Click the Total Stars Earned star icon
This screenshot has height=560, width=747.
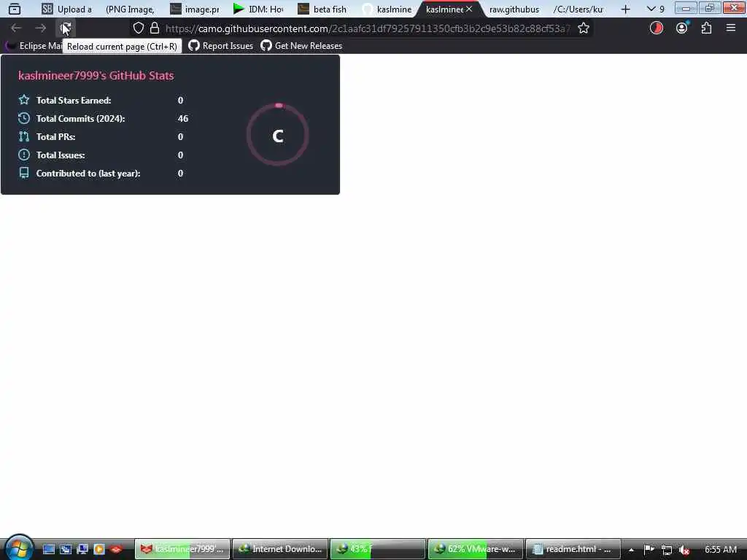[x=24, y=99]
